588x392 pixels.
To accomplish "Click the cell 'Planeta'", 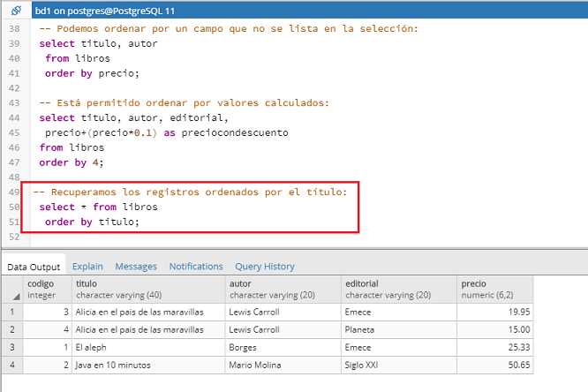I will [399, 329].
